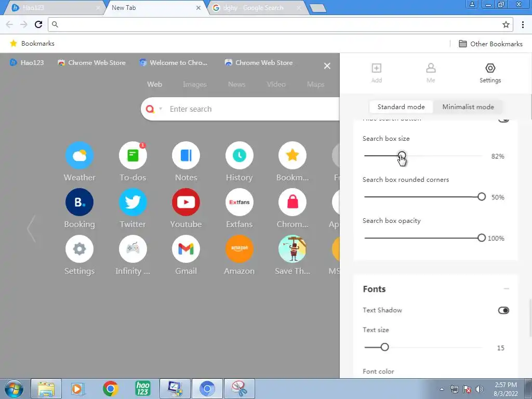Open hao123 from the taskbar
The image size is (532, 399).
142,389
